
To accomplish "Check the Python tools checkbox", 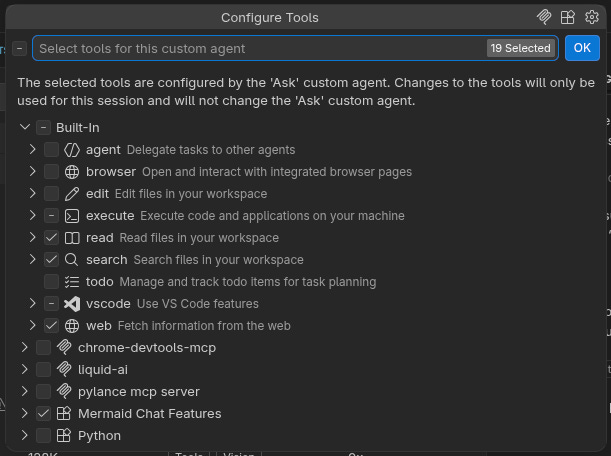I will [x=43, y=436].
